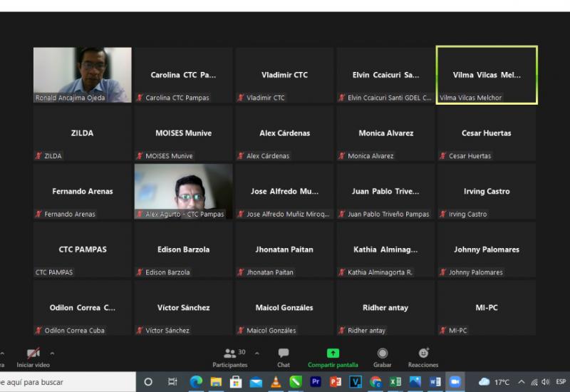Viewport: 570px width, 392px height.
Task: Show hidden system tray icons
Action: tap(522, 382)
